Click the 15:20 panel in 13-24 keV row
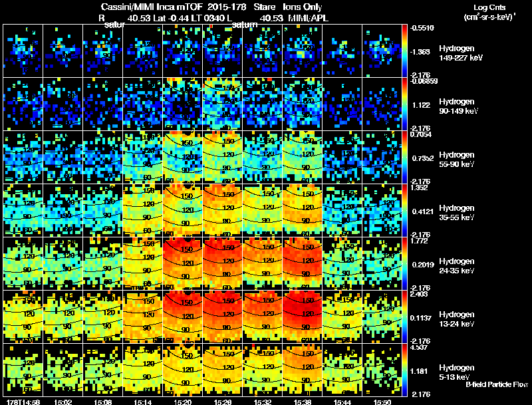 coord(183,317)
